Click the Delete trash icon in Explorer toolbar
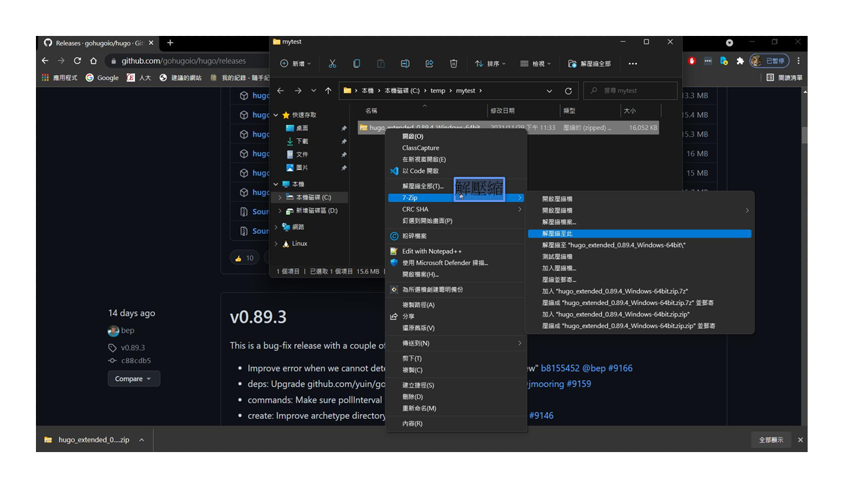 tap(454, 64)
